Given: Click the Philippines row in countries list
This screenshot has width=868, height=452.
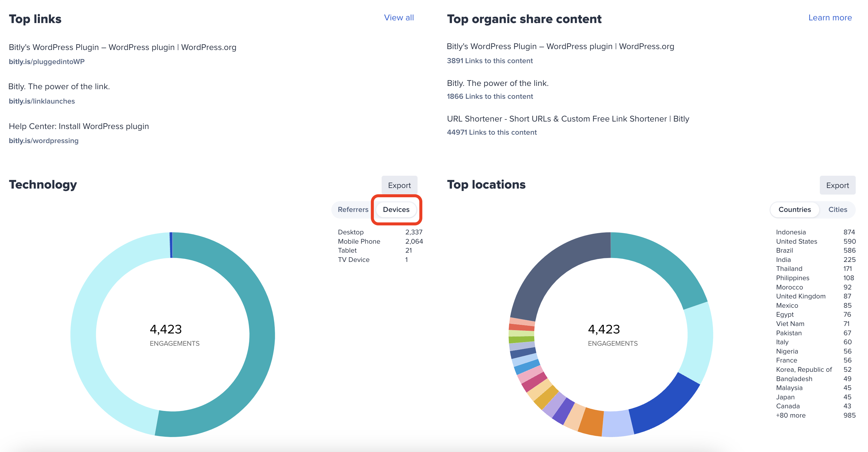Looking at the screenshot, I should coord(815,278).
